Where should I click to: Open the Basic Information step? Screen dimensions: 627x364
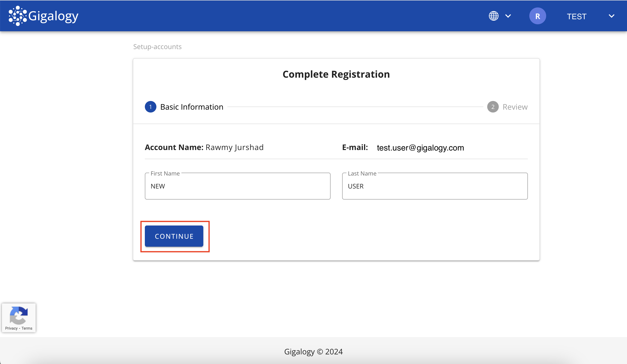(x=192, y=107)
